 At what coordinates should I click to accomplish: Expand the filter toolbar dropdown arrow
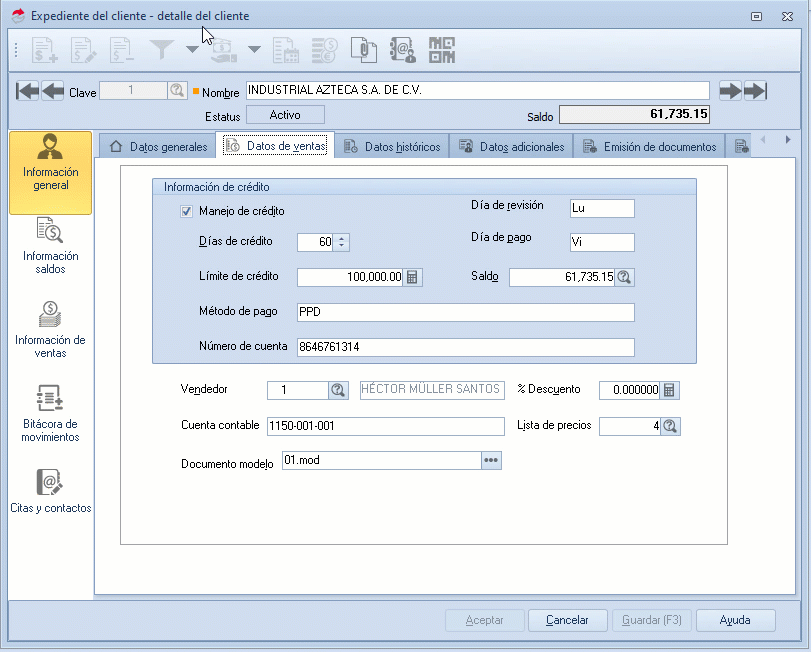(192, 49)
